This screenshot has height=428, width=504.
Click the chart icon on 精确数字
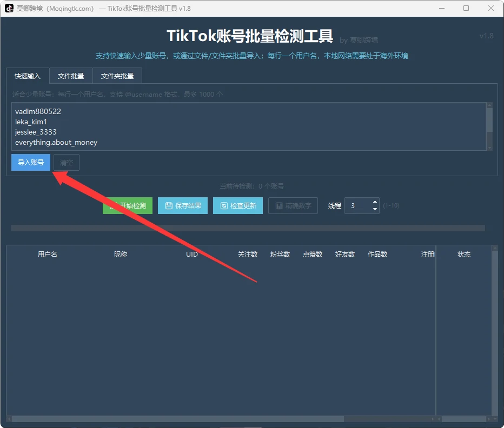point(279,206)
